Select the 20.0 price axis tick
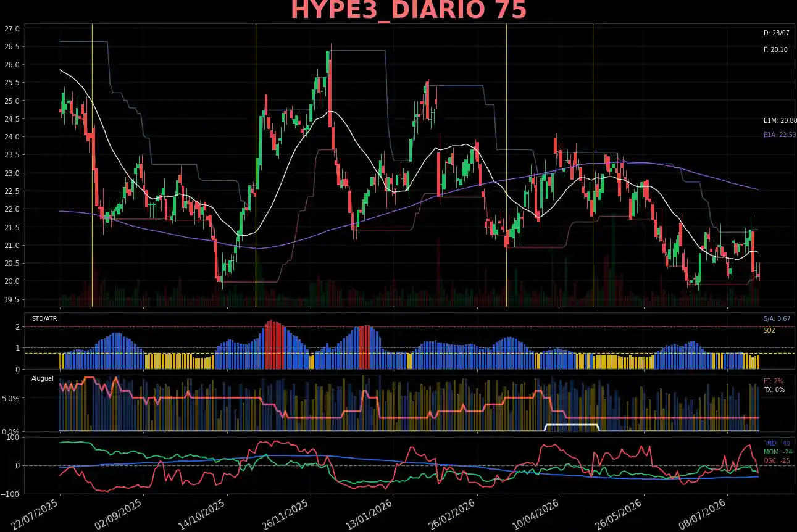The height and width of the screenshot is (532, 797). pos(12,281)
